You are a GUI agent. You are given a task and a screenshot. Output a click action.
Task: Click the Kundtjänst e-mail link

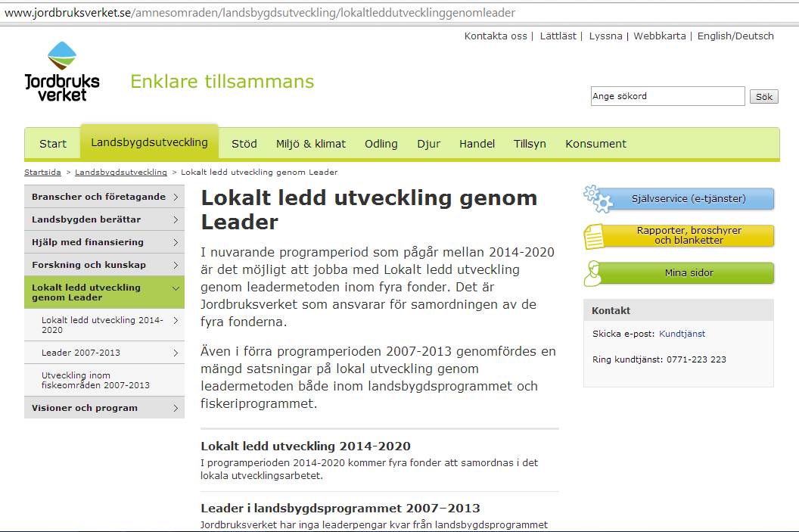682,334
